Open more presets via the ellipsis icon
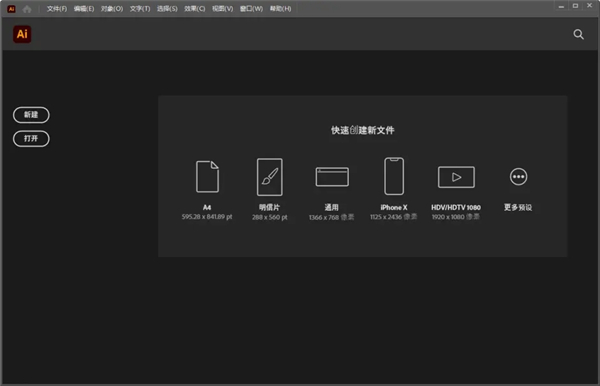 pyautogui.click(x=518, y=177)
